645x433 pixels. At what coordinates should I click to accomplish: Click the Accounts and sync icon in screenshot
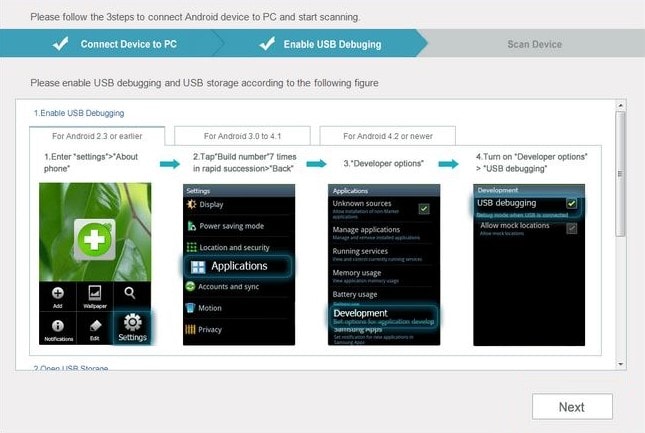pos(190,286)
